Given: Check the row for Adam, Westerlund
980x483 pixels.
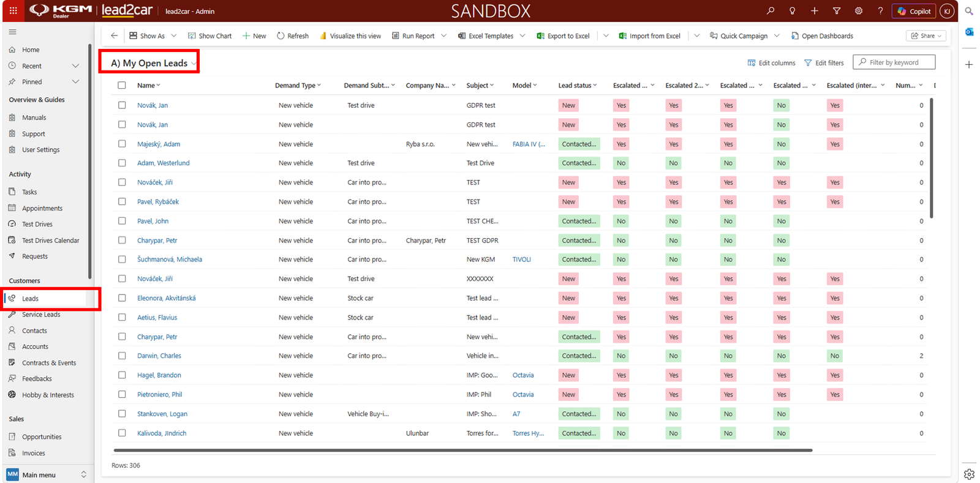Looking at the screenshot, I should (x=122, y=163).
